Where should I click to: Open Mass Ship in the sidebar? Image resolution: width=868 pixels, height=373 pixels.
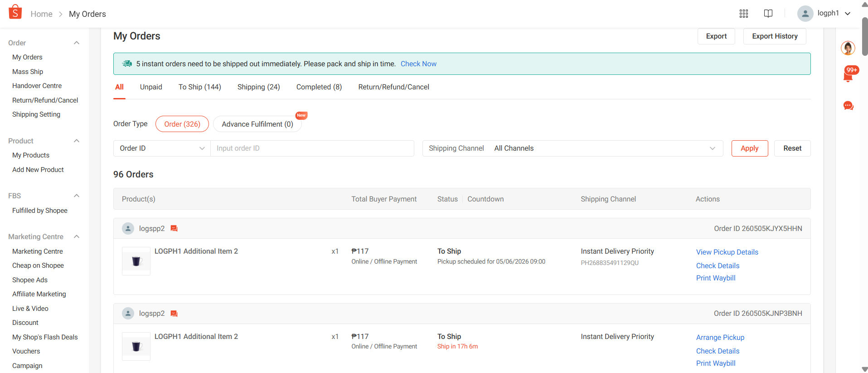tap(28, 72)
